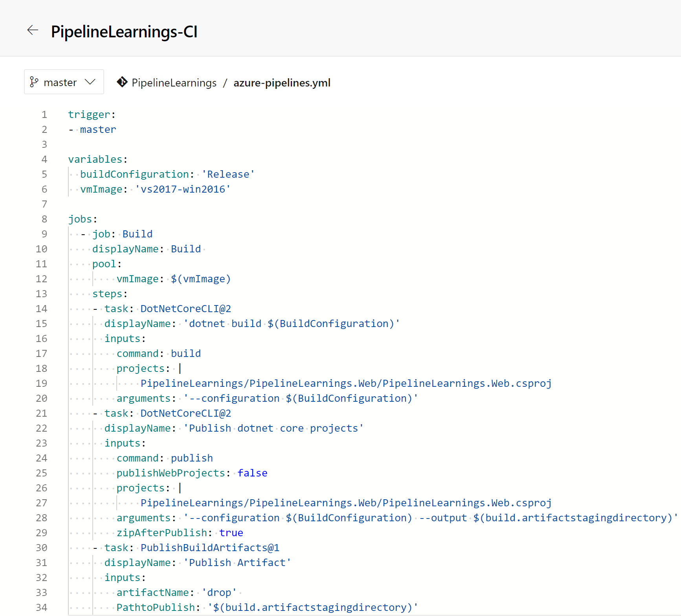
Task: Click the 'Publish Artifact' displayName text
Action: [237, 563]
